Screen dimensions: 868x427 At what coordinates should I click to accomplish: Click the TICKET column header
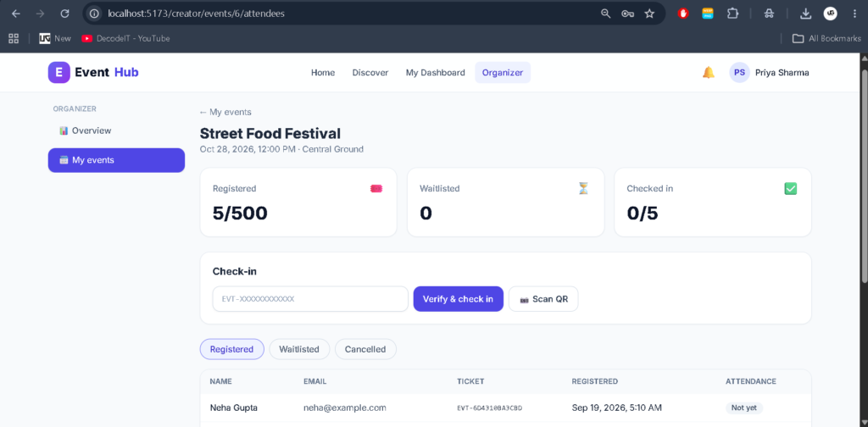pos(470,381)
